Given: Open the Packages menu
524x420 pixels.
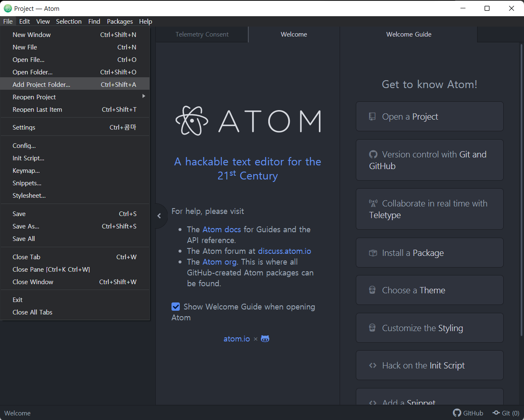Looking at the screenshot, I should coord(120,21).
